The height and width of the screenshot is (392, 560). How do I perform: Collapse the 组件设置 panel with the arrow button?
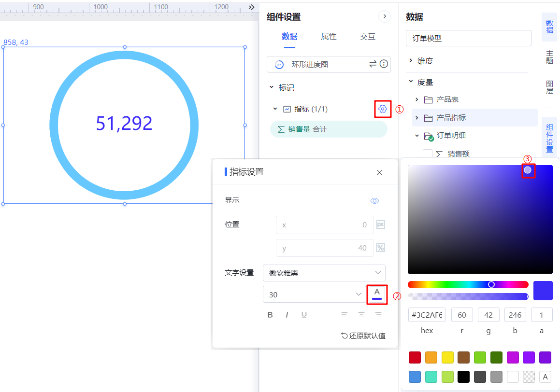pyautogui.click(x=385, y=16)
